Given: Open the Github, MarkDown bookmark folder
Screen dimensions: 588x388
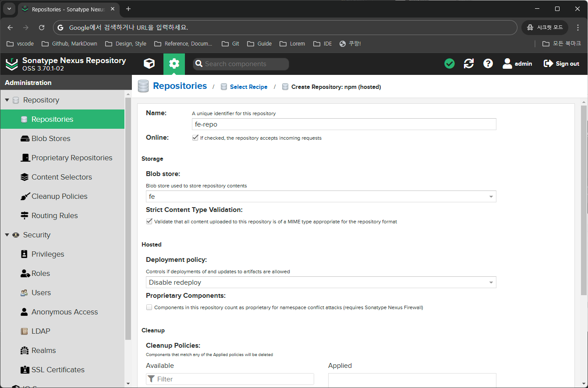Looking at the screenshot, I should [x=69, y=43].
